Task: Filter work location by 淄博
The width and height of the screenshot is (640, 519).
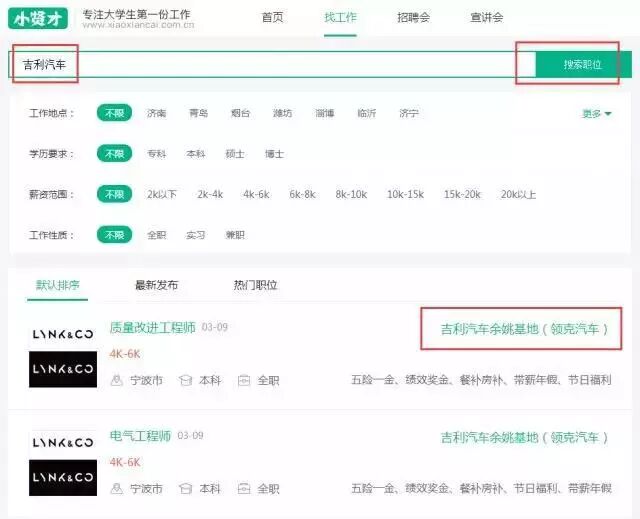Action: click(x=324, y=113)
